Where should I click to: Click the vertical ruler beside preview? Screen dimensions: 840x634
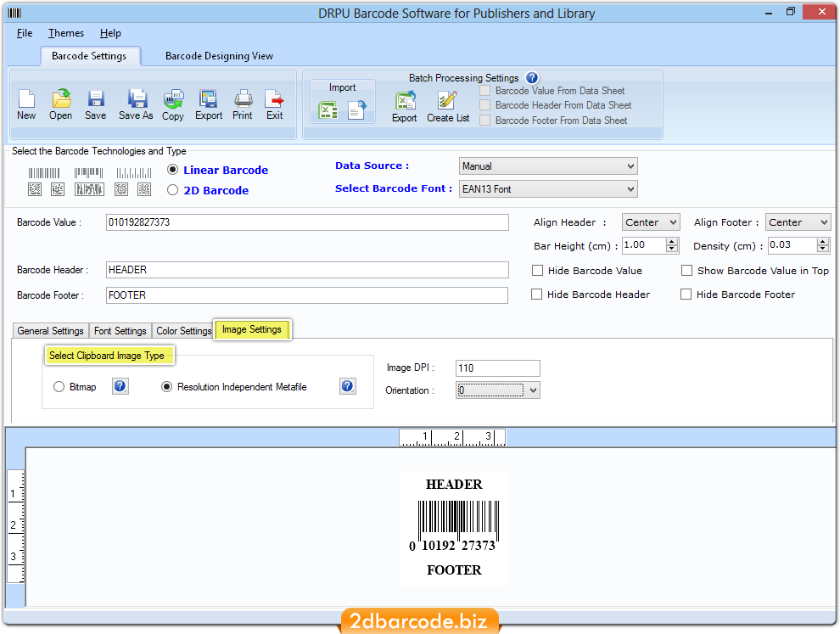point(16,526)
